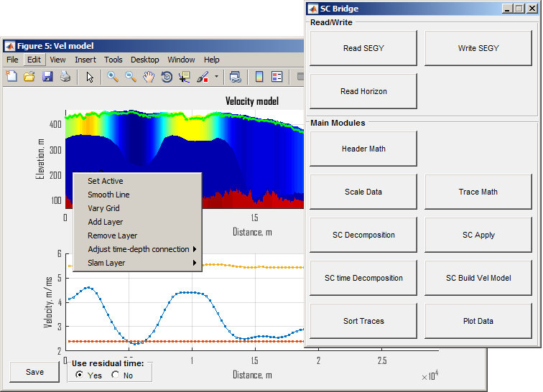This screenshot has width=543, height=392.
Task: Choose Add Layer from context menu
Action: [x=138, y=222]
